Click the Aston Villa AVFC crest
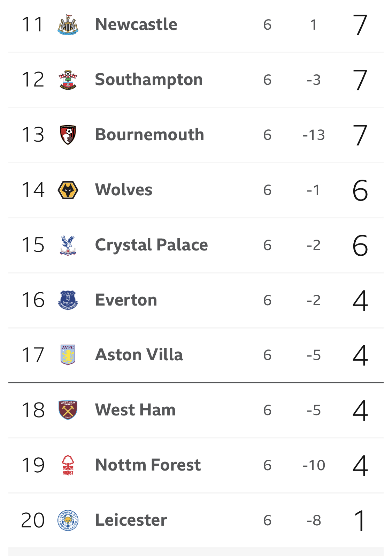Screen dimensions: 392x556 tap(68, 355)
